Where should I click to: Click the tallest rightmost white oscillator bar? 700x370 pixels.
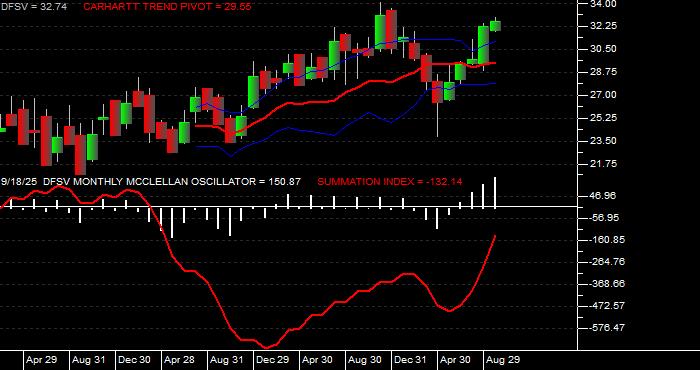point(495,192)
